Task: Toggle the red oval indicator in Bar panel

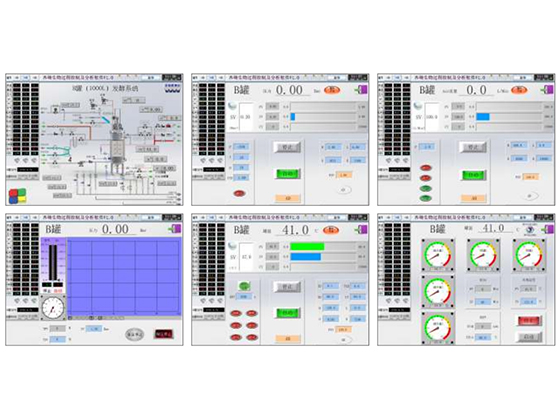Action: [239, 194]
